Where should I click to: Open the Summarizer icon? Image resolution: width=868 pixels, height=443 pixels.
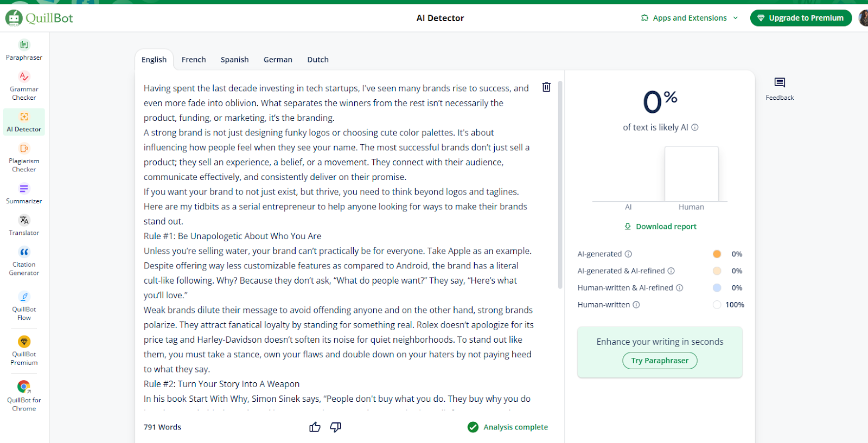point(24,189)
